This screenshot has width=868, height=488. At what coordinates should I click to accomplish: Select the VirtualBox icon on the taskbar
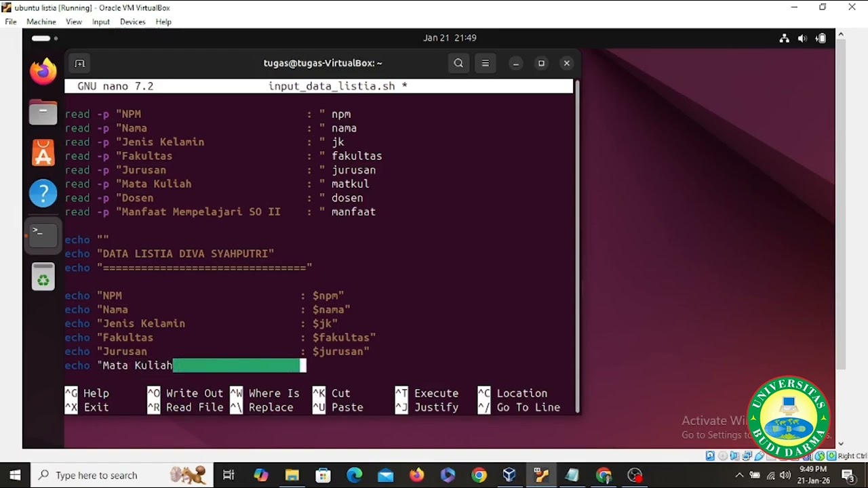pos(509,475)
